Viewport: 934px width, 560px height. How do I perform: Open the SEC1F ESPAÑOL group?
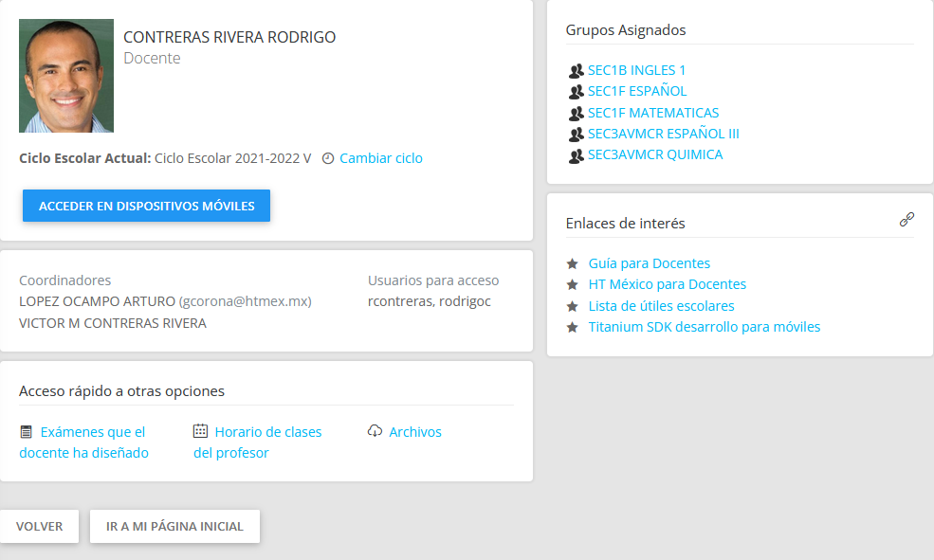(637, 91)
